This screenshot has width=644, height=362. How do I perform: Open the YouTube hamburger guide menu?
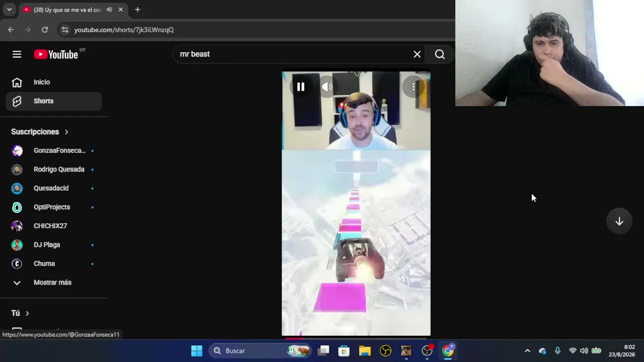point(17,54)
